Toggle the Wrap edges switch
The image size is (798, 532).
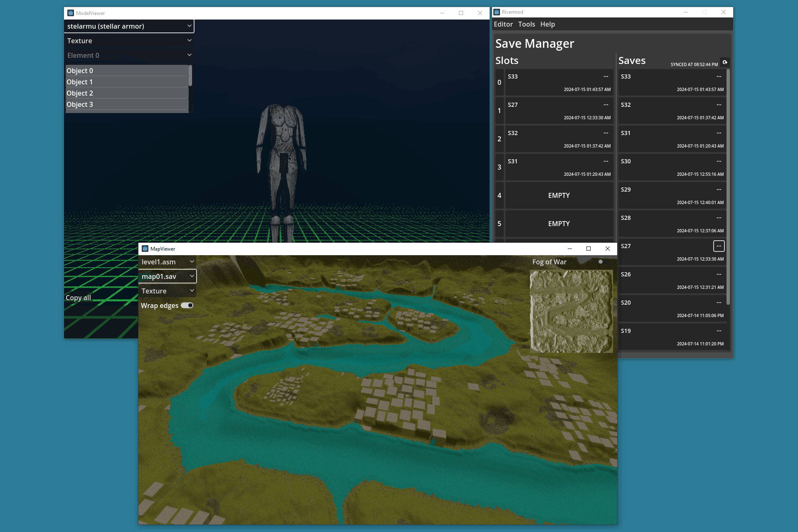click(x=187, y=305)
